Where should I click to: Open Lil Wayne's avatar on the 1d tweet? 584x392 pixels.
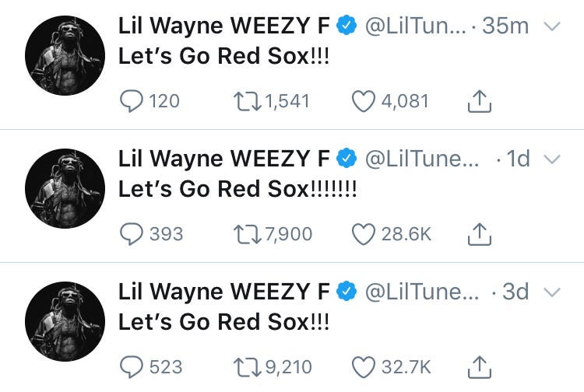click(65, 188)
